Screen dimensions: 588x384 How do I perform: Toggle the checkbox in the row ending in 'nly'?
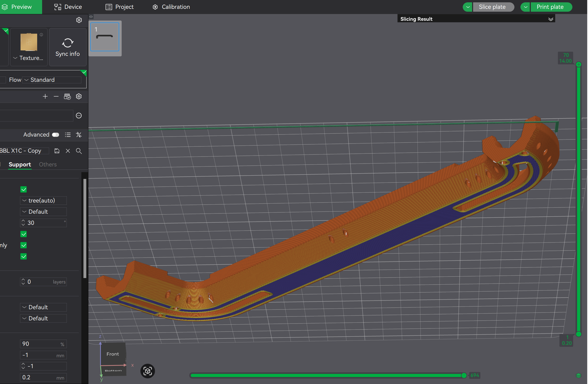pos(24,245)
